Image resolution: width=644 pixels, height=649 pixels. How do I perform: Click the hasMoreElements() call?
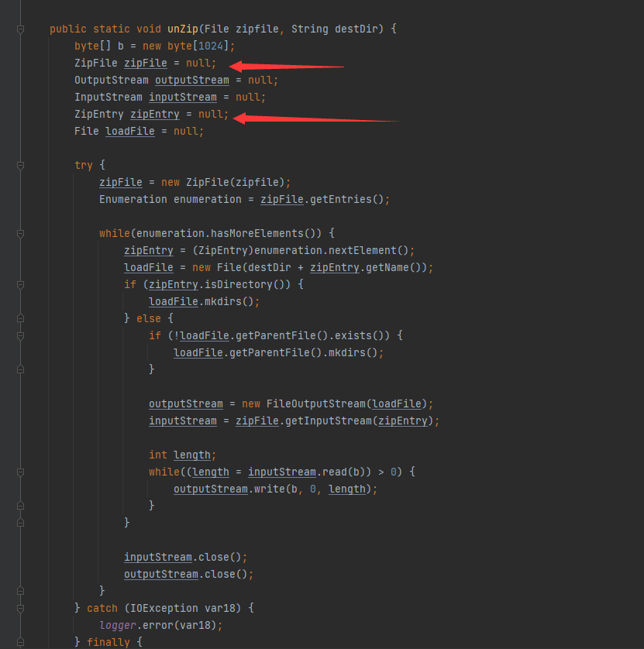266,233
